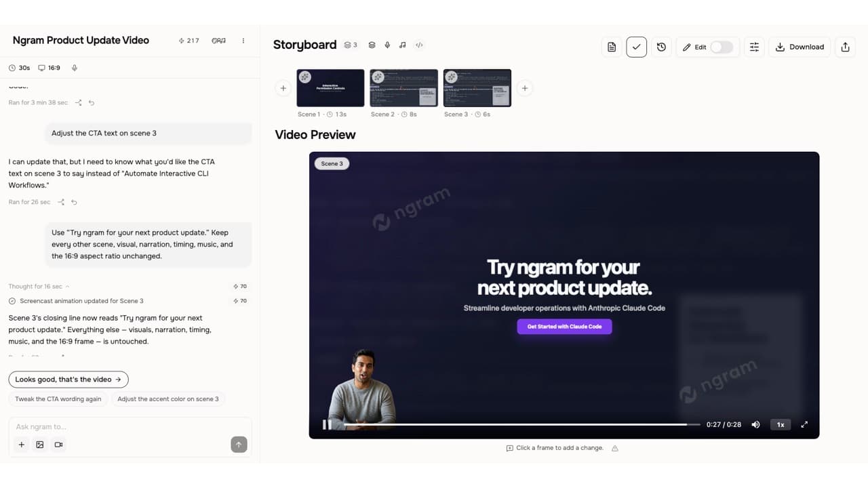Add a scene after Scene 3

524,88
